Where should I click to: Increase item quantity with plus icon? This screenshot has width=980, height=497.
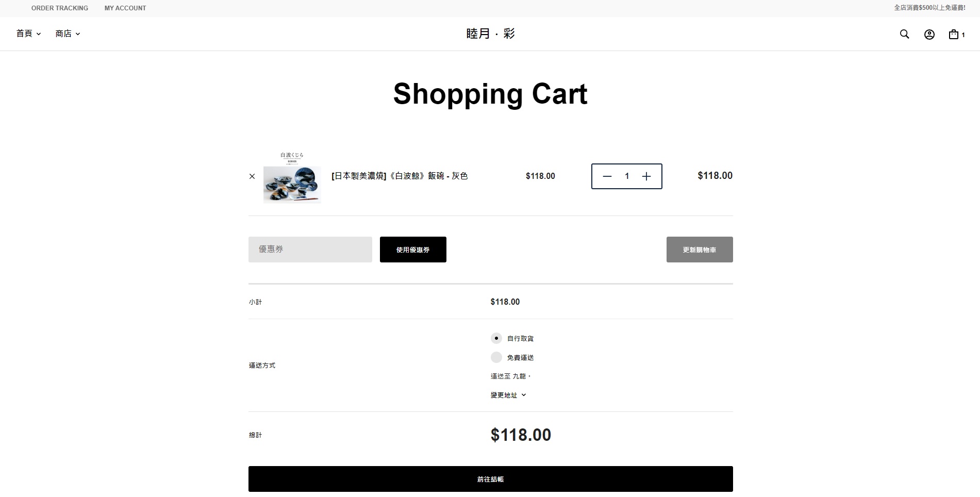tap(646, 176)
